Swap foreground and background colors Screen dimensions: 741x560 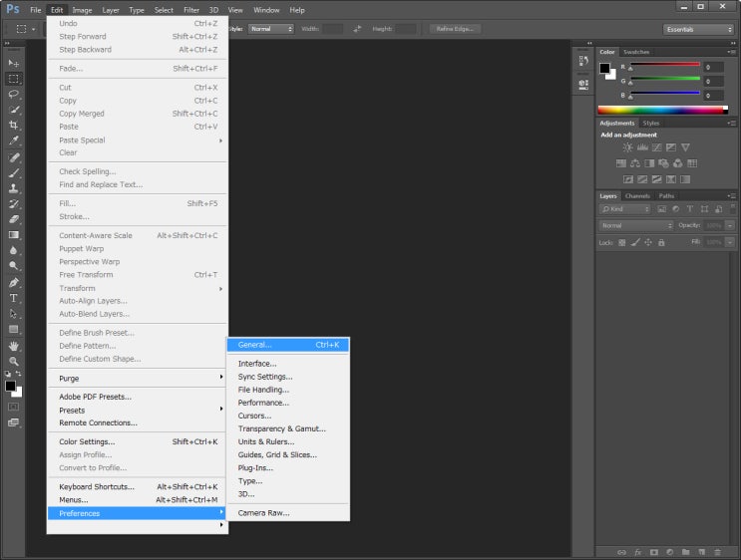(x=18, y=374)
